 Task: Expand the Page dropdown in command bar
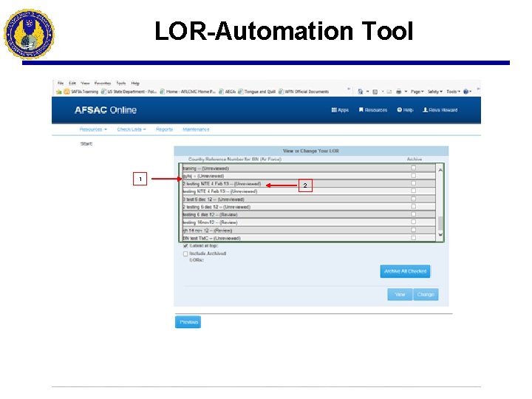click(417, 92)
